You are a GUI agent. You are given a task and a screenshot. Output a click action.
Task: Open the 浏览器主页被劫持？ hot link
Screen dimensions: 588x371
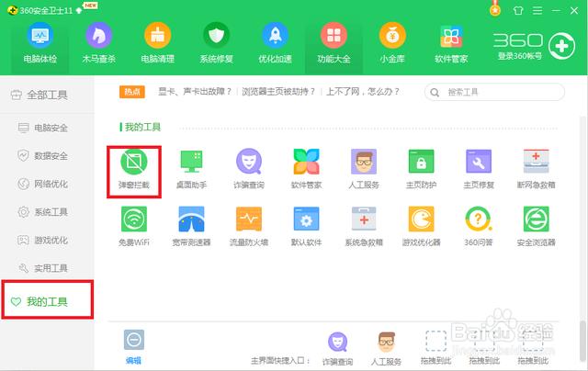(278, 92)
